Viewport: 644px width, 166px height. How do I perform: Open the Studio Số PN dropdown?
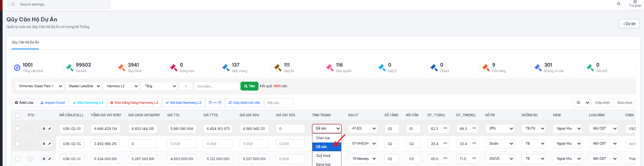(500, 144)
